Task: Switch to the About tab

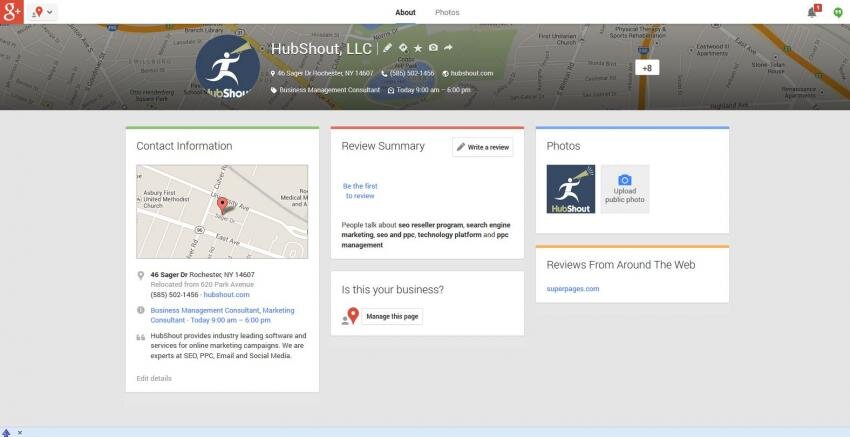Action: [x=405, y=12]
